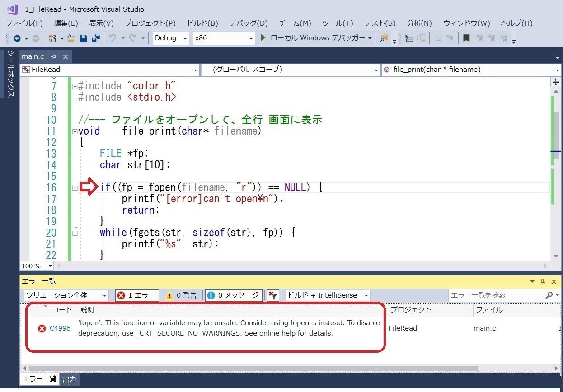
Task: Collapse the if block at line 16
Action: coord(75,188)
